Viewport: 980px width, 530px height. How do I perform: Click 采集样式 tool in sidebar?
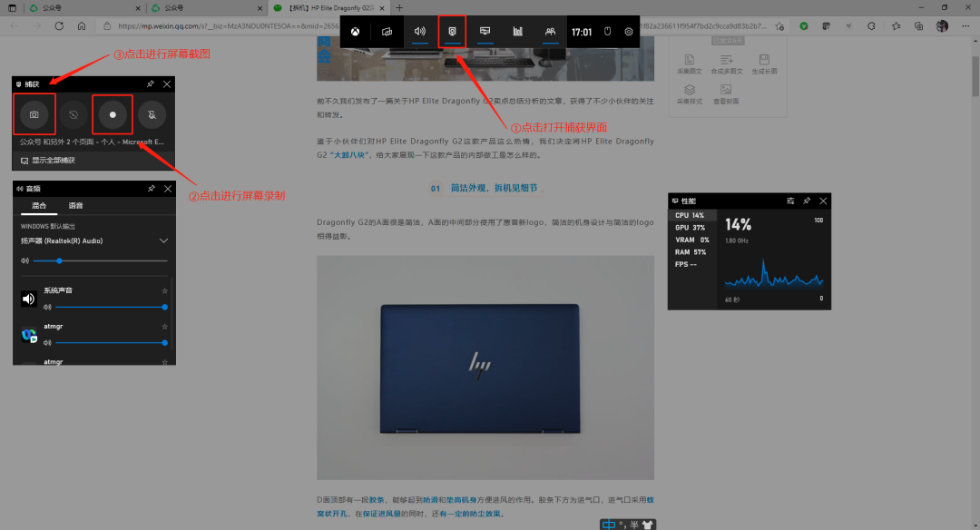tap(690, 94)
